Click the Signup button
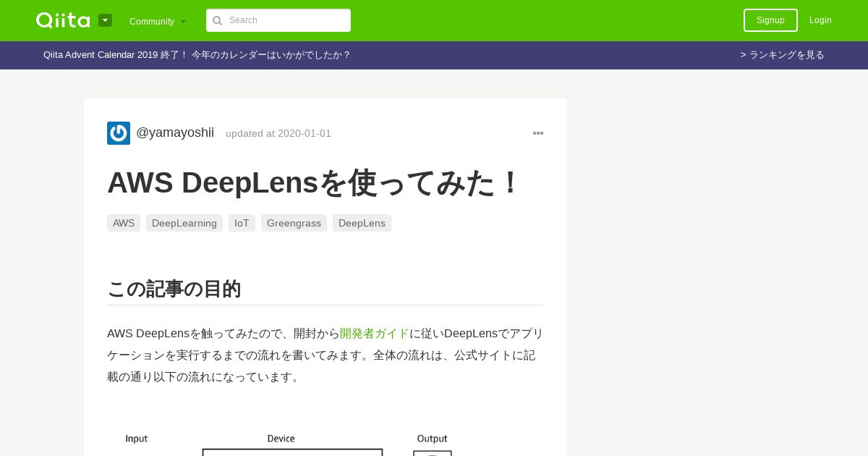 (770, 20)
